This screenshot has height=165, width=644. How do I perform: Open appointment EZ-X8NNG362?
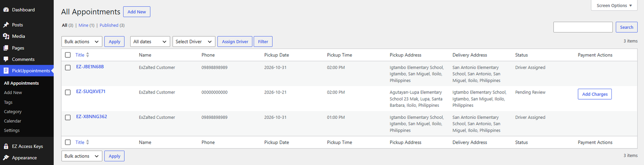click(92, 116)
